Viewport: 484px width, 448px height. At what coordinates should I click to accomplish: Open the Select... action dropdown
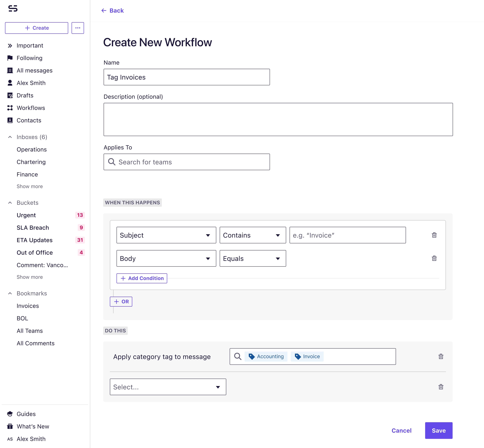(168, 387)
